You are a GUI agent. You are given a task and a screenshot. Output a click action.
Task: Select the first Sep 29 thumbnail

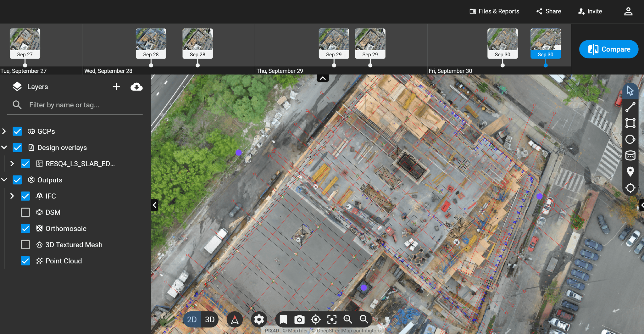click(334, 43)
